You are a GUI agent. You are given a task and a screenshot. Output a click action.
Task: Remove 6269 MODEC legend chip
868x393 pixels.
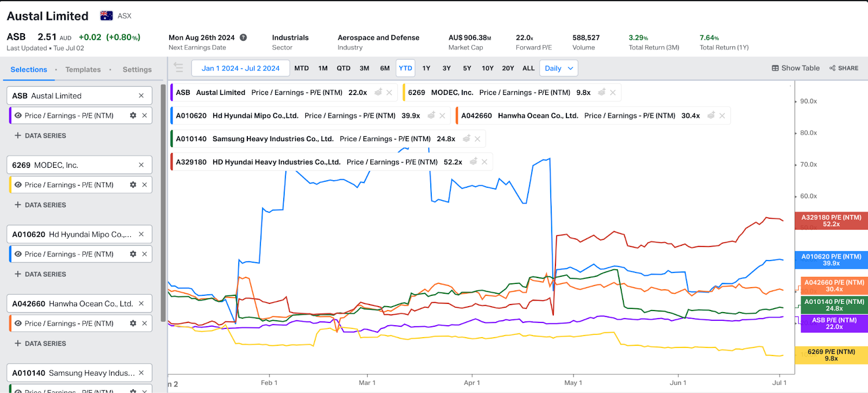[x=612, y=93]
